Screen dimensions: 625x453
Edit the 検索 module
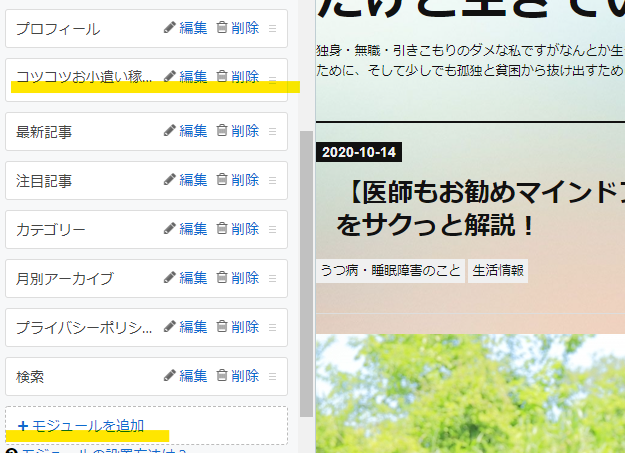pyautogui.click(x=186, y=376)
